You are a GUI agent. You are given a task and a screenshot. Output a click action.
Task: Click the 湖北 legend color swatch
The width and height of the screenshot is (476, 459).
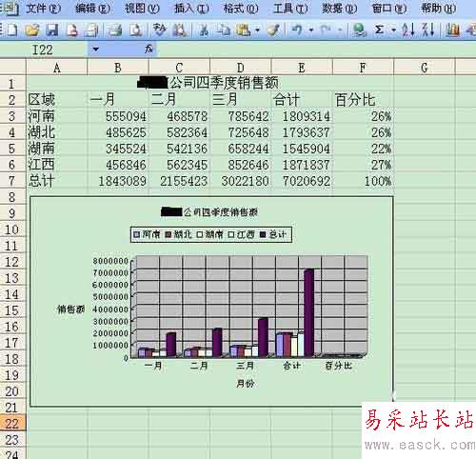169,234
